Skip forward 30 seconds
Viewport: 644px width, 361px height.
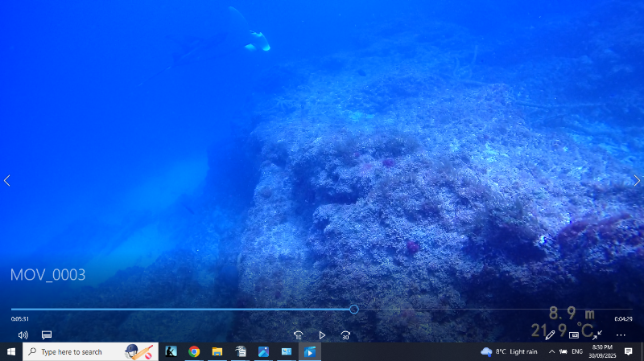(x=345, y=334)
